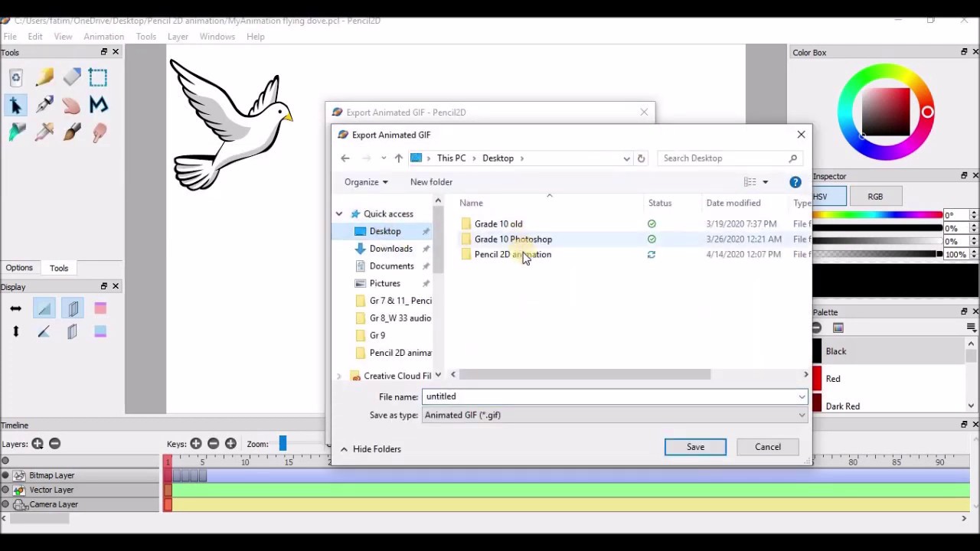Expand Creative Cloud Files tree node
Viewport: 980px width, 551px height.
point(339,376)
